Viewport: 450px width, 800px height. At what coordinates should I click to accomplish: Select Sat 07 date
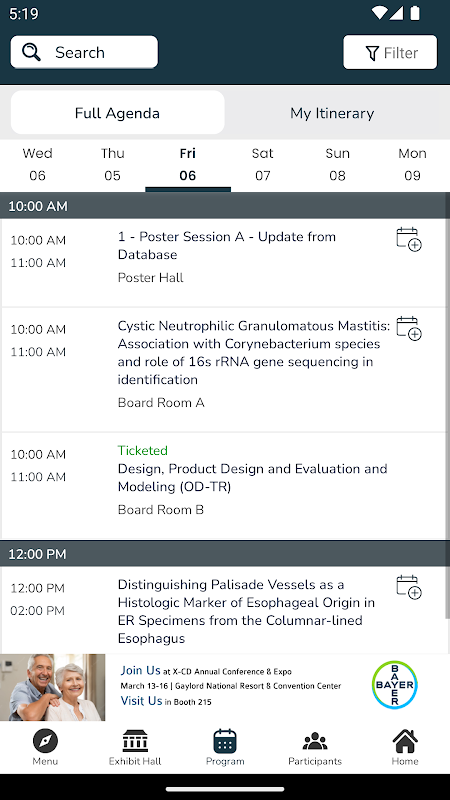click(x=263, y=164)
